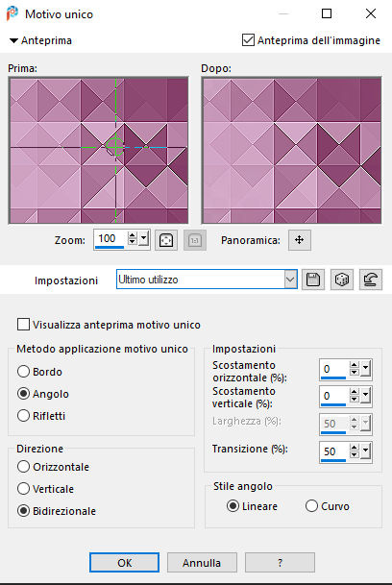Screen dimensions: 392x585
Task: Click the randomize parameters dice icon
Action: pyautogui.click(x=342, y=280)
